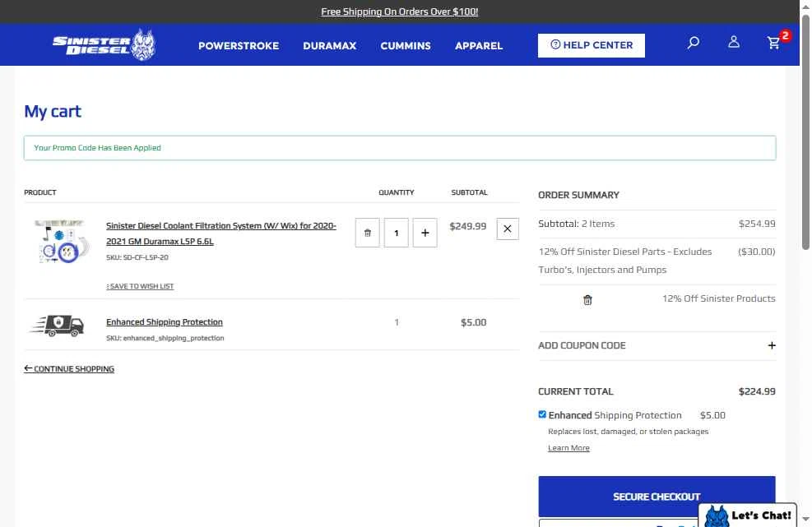This screenshot has height=527, width=812.
Task: Uncheck Enhanced Shipping Protection checkbox
Action: (542, 414)
